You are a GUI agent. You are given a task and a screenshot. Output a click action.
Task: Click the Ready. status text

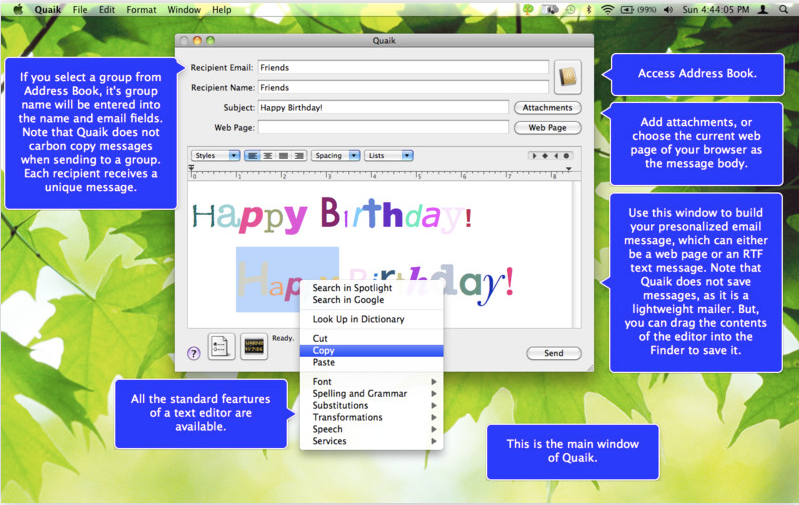(x=283, y=338)
